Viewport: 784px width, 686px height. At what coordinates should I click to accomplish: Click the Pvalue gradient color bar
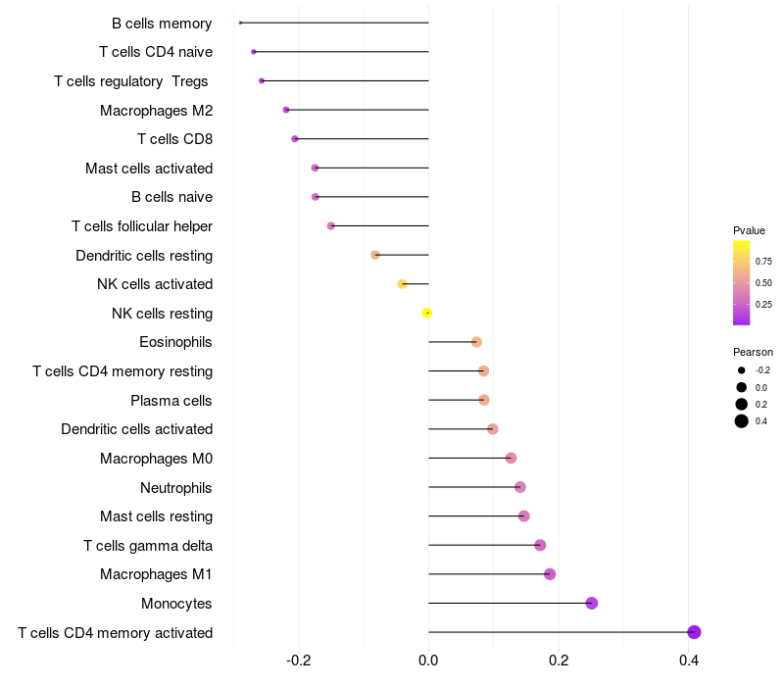(741, 282)
